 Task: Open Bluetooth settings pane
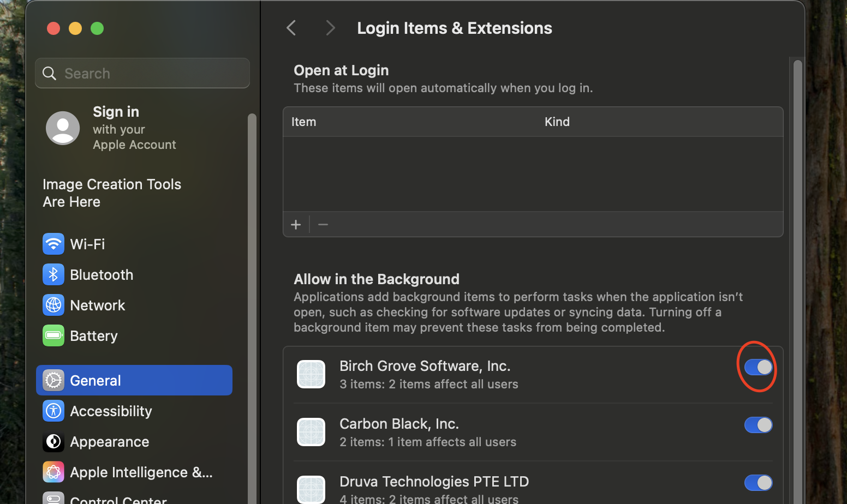(x=134, y=274)
